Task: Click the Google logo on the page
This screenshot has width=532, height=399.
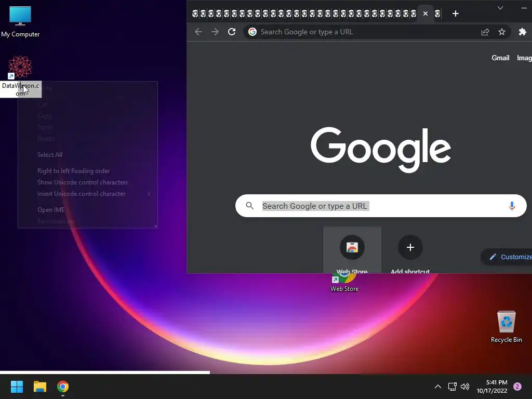Action: click(381, 149)
